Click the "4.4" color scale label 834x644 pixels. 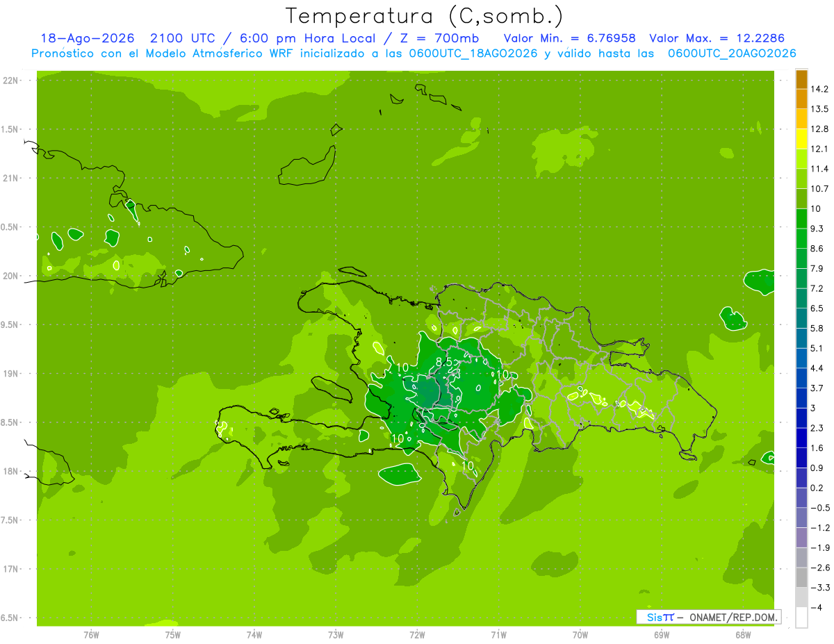tap(818, 368)
